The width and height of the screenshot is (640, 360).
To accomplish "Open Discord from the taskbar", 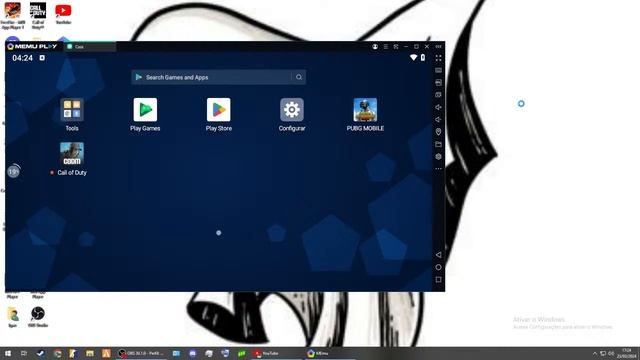I will tap(193, 353).
